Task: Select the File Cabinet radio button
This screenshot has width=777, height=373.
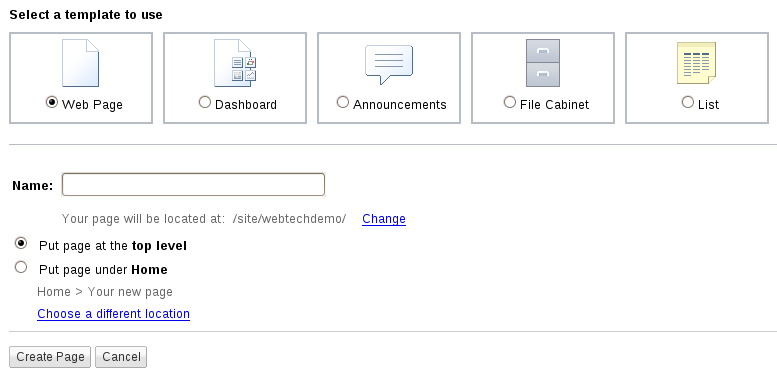Action: pos(509,102)
